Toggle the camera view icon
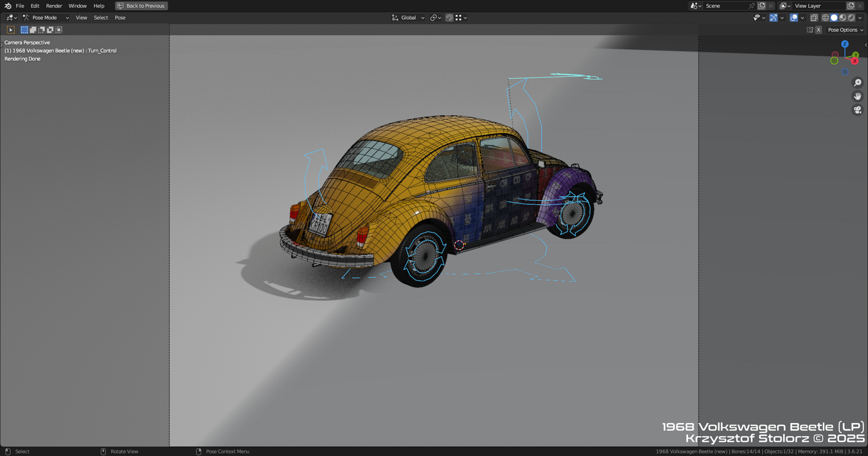The height and width of the screenshot is (456, 868). coord(858,110)
